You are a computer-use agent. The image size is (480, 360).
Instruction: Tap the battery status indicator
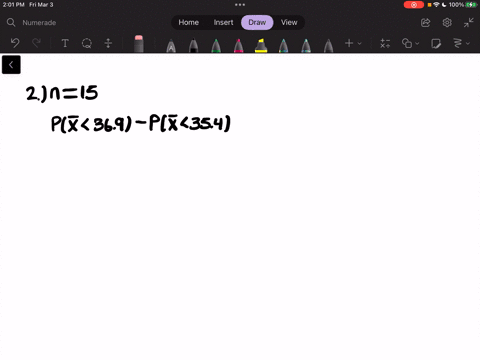[472, 5]
